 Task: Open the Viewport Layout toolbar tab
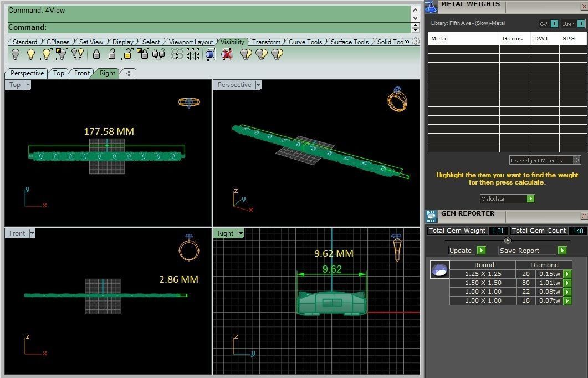click(x=191, y=42)
